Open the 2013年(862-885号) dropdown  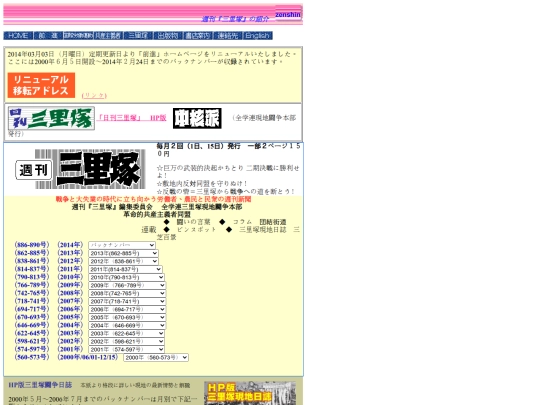coord(123,253)
